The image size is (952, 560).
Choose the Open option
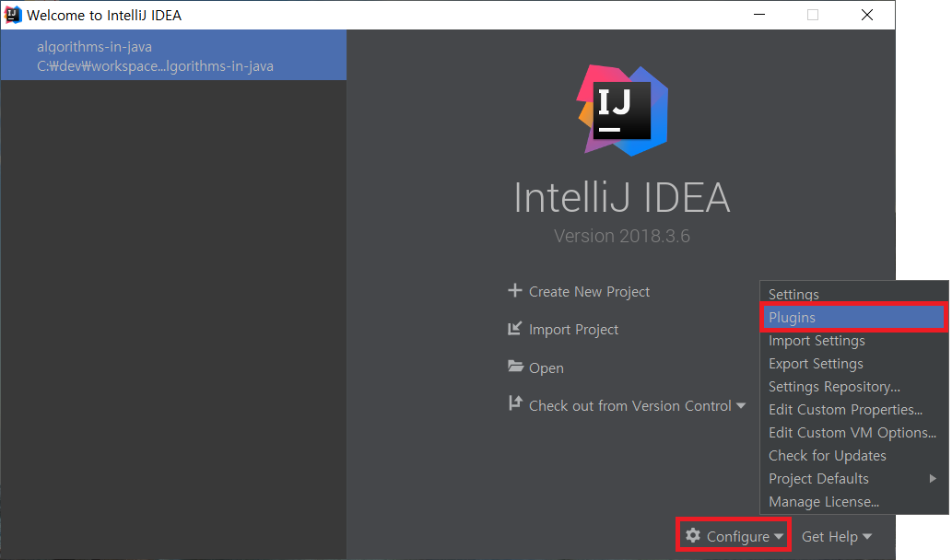tap(546, 368)
